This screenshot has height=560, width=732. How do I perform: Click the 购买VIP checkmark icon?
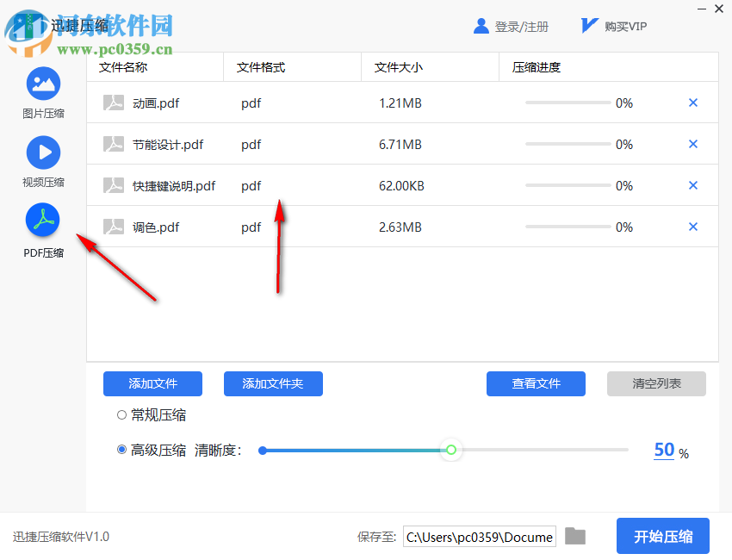point(588,25)
